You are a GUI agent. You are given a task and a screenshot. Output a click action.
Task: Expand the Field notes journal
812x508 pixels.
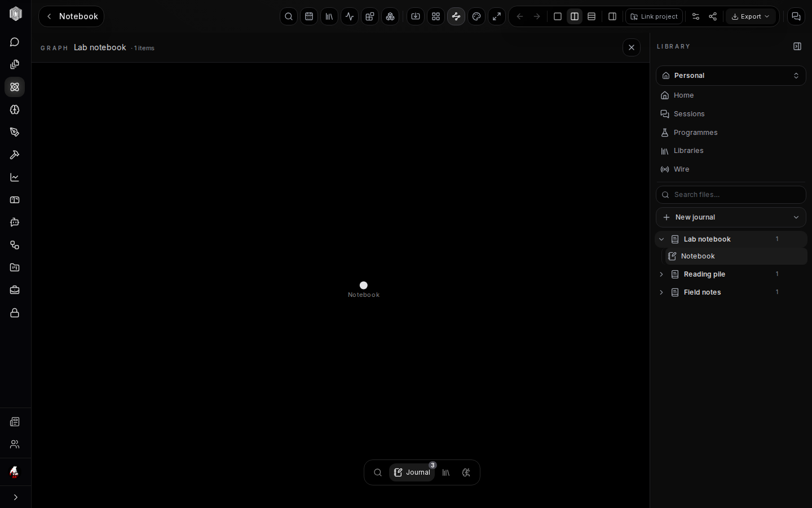661,292
